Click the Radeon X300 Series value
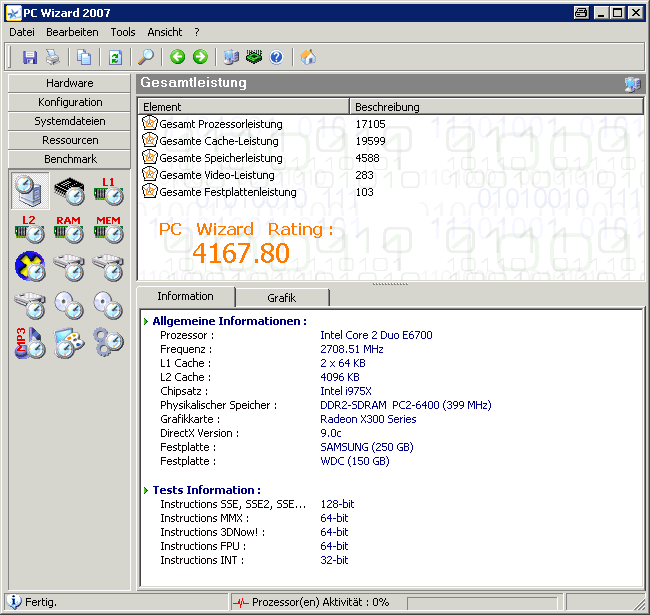This screenshot has width=650, height=615. pyautogui.click(x=368, y=419)
